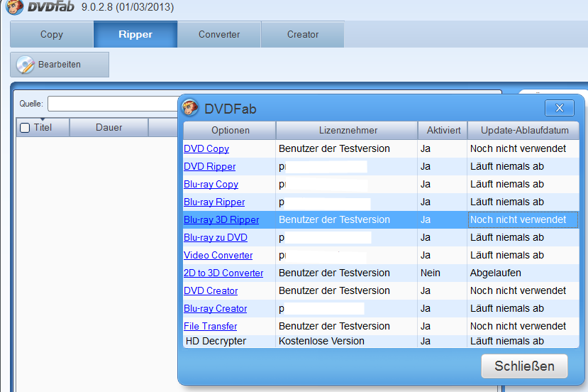Image resolution: width=588 pixels, height=392 pixels.
Task: Click "Noch nicht verwendet" in the highlighted Blu-ray 3D Ripper row
Action: point(518,219)
